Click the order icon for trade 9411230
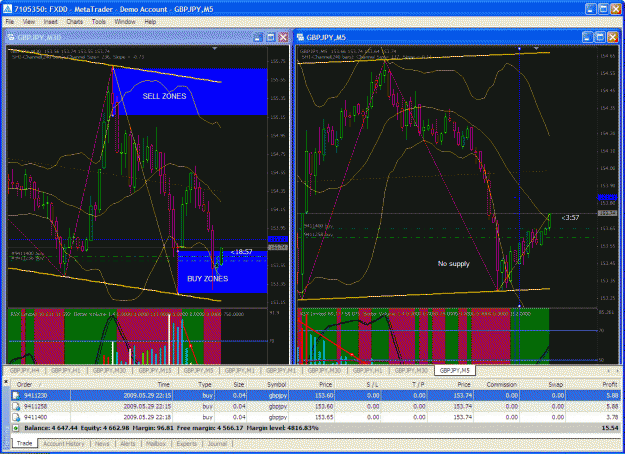625x454 pixels. pyautogui.click(x=16, y=395)
